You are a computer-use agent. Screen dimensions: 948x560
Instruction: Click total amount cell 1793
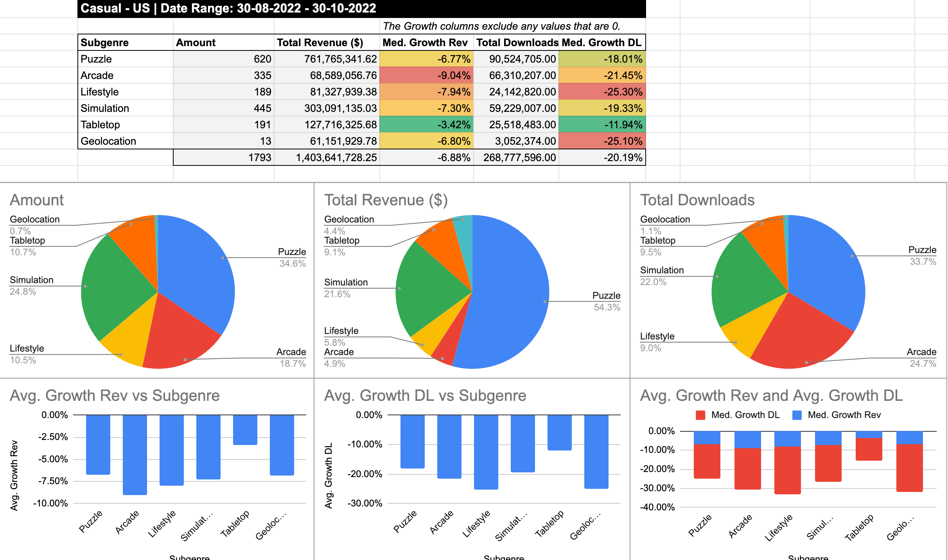224,158
